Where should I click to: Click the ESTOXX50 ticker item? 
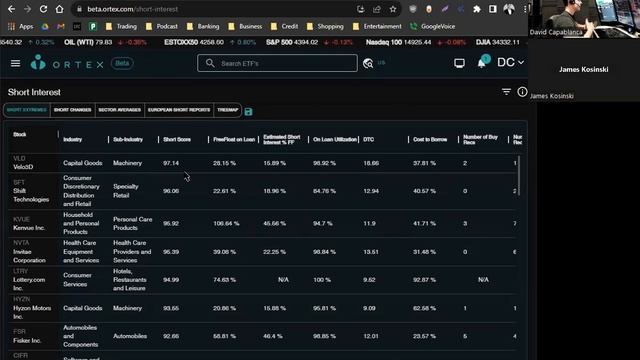[210, 42]
